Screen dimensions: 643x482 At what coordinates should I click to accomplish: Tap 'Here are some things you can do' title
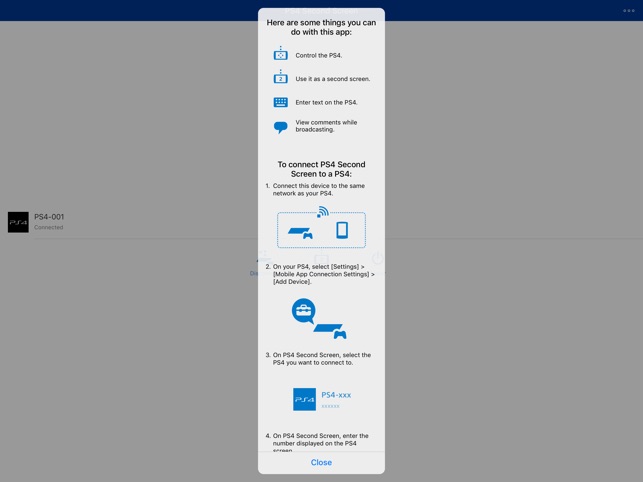click(x=321, y=25)
